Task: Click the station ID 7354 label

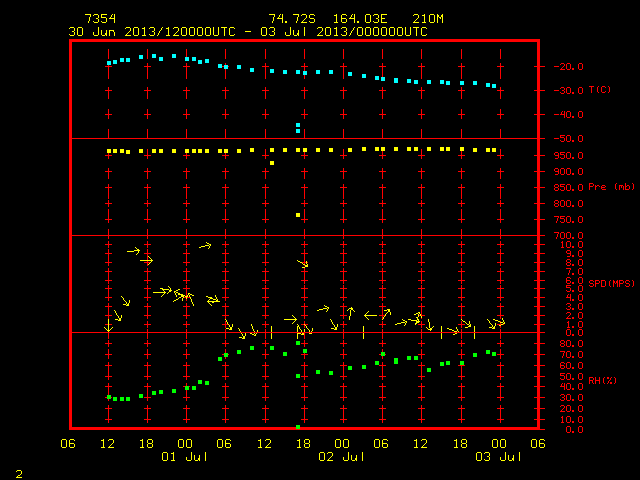Action: (100, 19)
